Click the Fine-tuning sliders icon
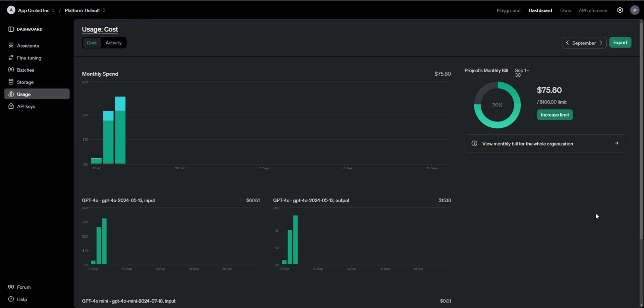Screen dimensions: 644x308 (11, 58)
